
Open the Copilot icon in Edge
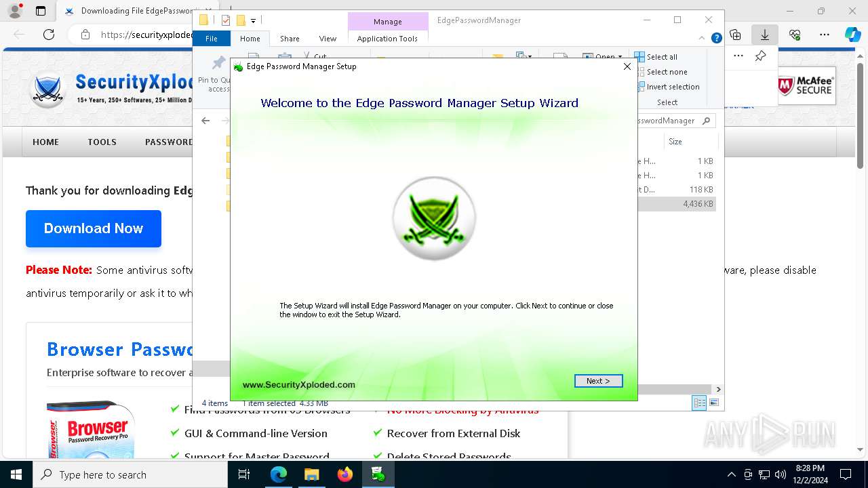[852, 35]
